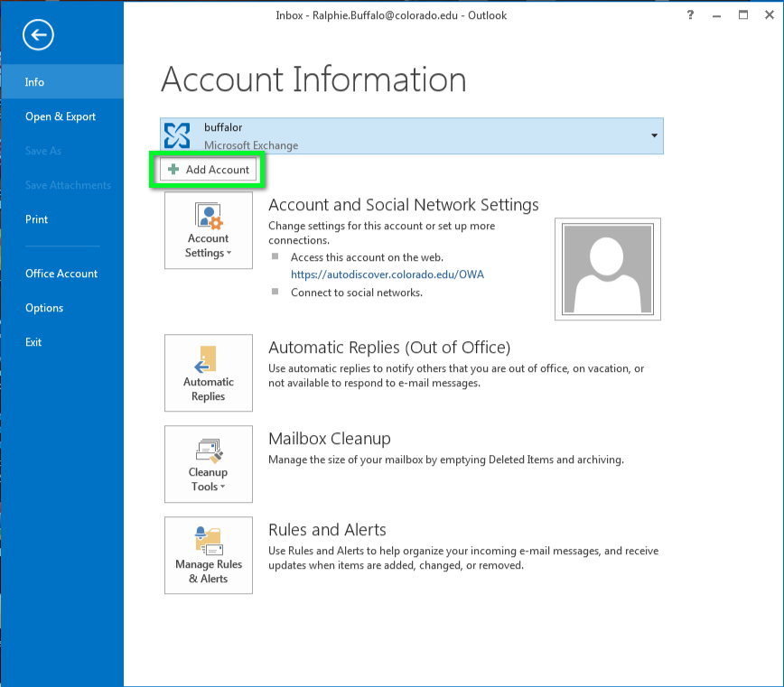Open Help with the question mark icon

click(x=690, y=15)
